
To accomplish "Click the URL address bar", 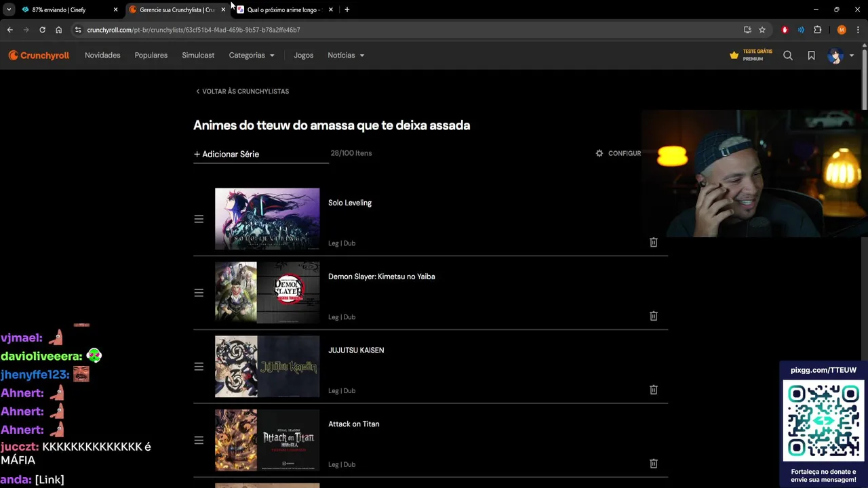I will pos(407,30).
